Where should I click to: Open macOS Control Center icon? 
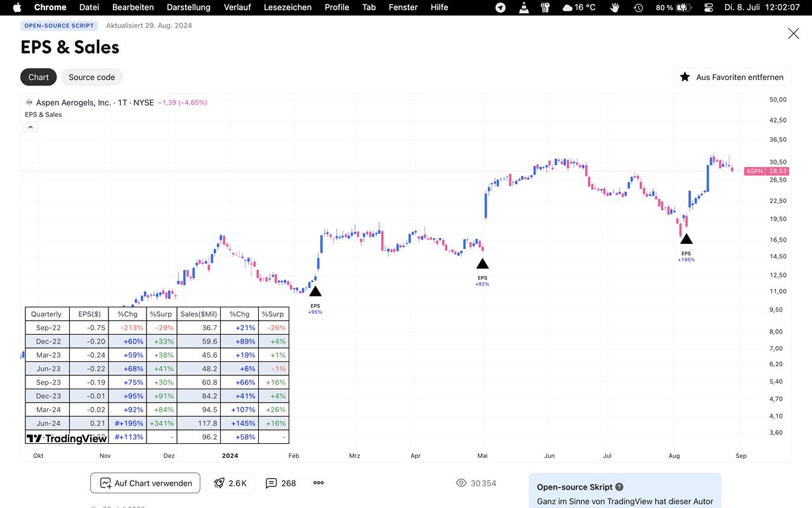coord(709,8)
